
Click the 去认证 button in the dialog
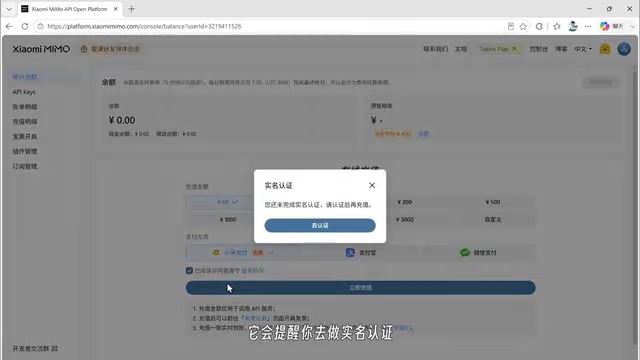[320, 225]
